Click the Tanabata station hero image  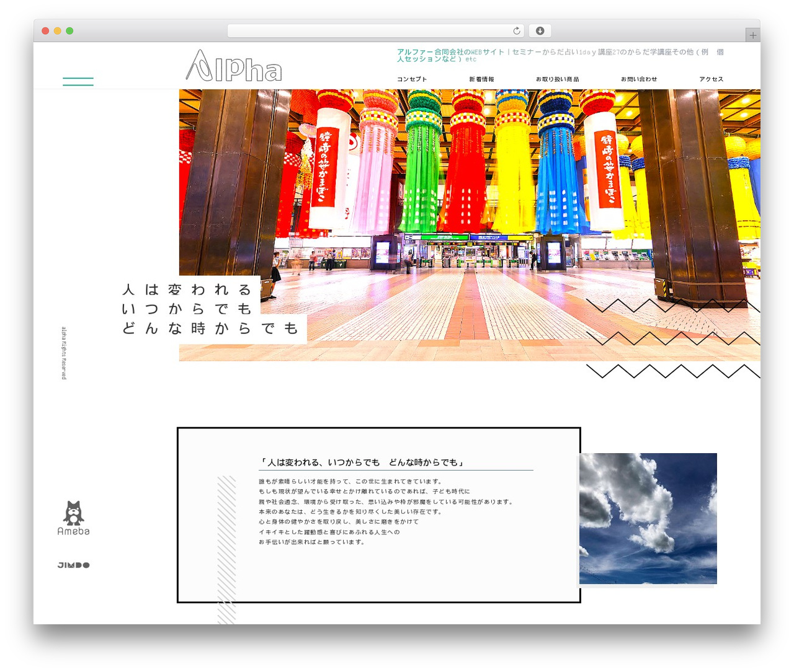coord(470,225)
